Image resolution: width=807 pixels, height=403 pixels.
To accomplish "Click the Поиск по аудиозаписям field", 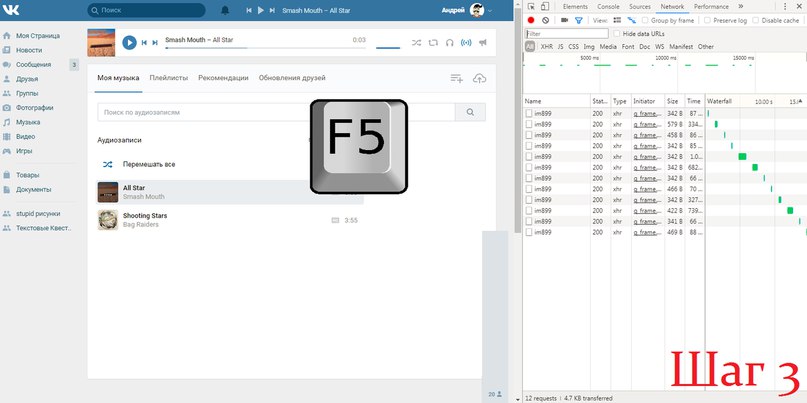I will tap(276, 112).
